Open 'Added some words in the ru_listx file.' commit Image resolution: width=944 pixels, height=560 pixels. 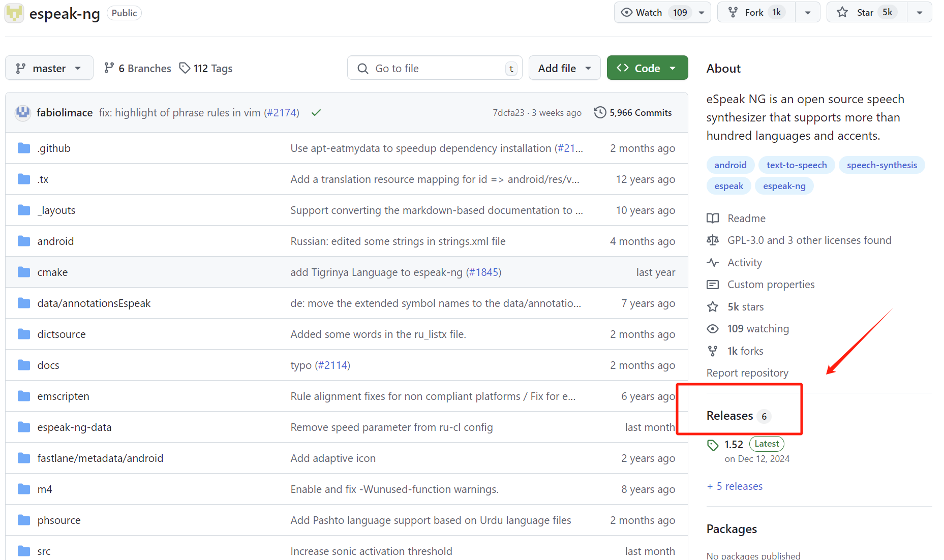pyautogui.click(x=378, y=334)
